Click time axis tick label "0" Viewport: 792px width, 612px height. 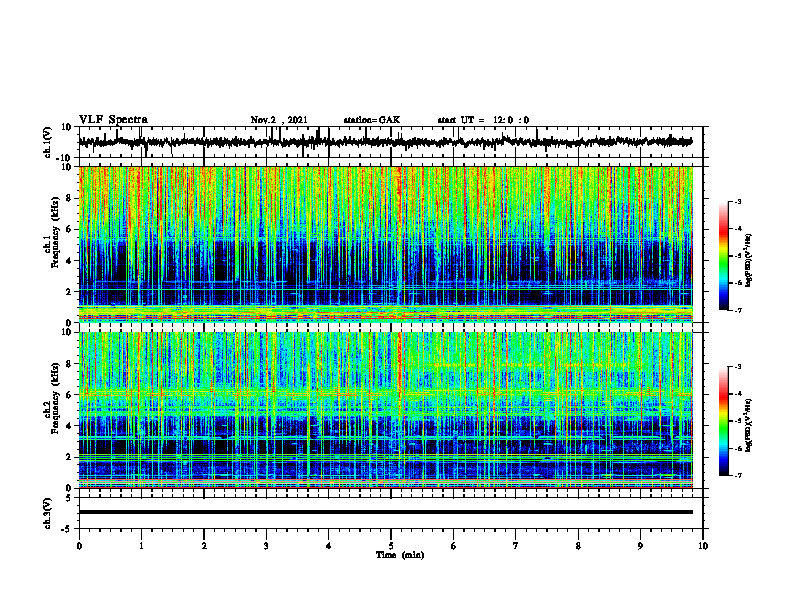click(x=79, y=546)
